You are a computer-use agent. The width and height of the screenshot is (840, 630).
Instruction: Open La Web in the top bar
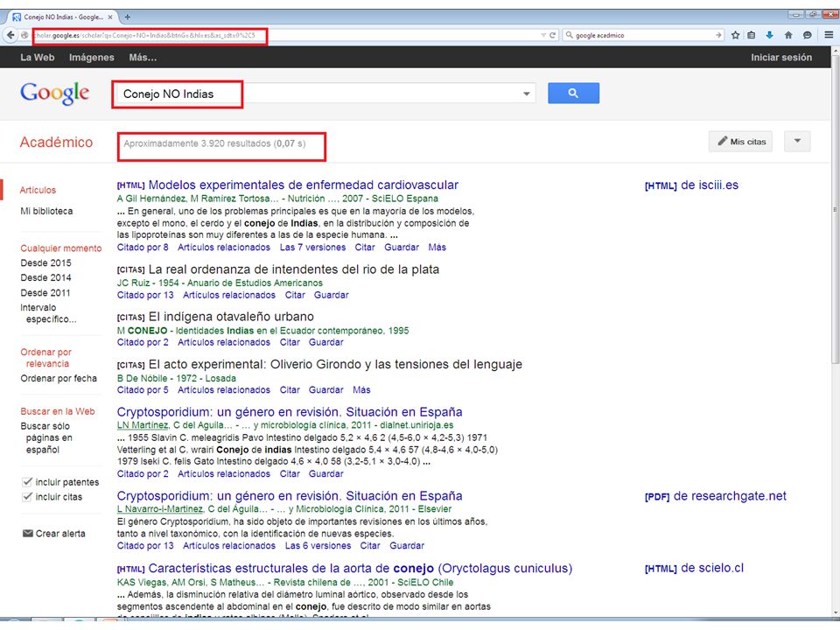38,58
